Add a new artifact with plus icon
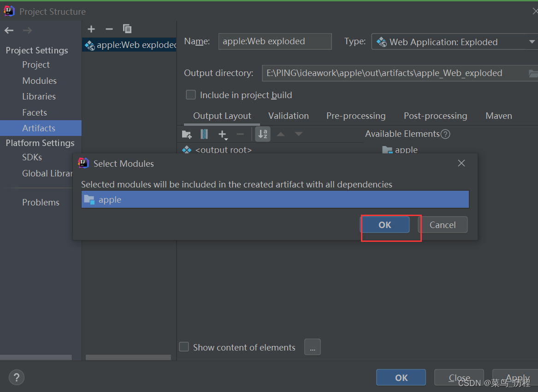The width and height of the screenshot is (538, 392). pos(91,29)
